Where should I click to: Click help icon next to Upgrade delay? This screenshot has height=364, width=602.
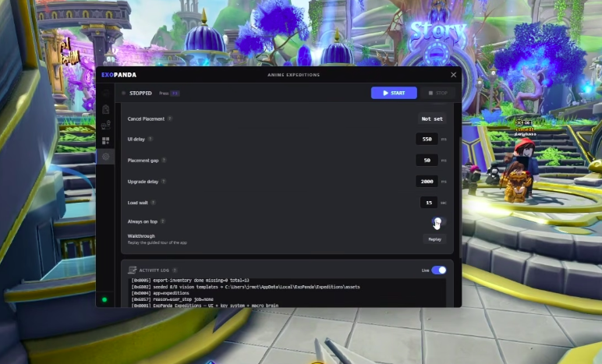pyautogui.click(x=164, y=181)
